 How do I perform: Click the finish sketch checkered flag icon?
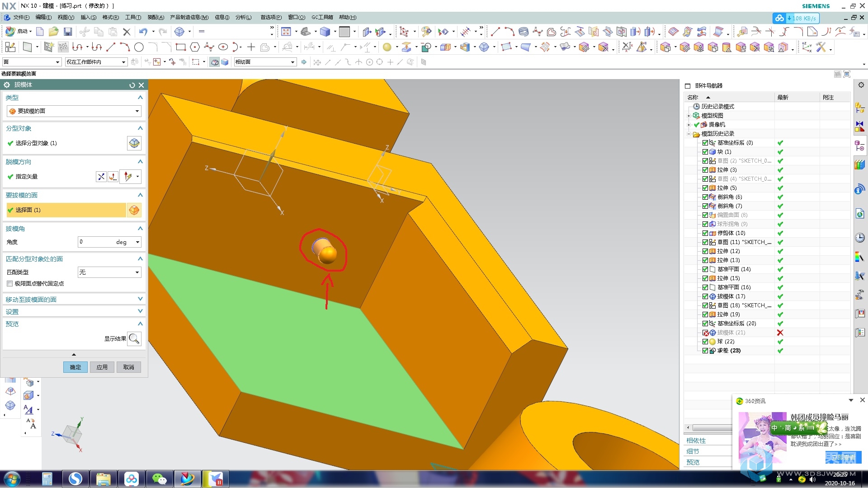(63, 47)
